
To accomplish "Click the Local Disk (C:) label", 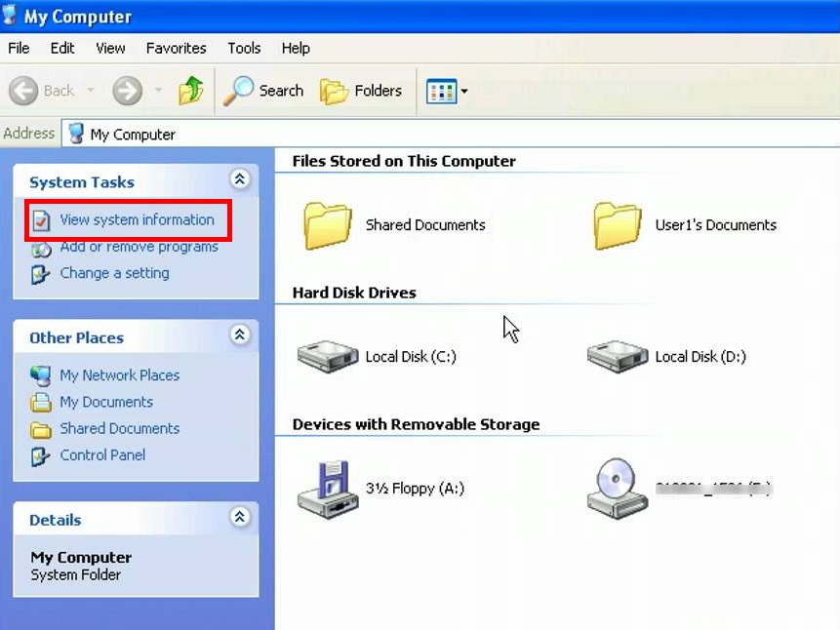I will 411,357.
